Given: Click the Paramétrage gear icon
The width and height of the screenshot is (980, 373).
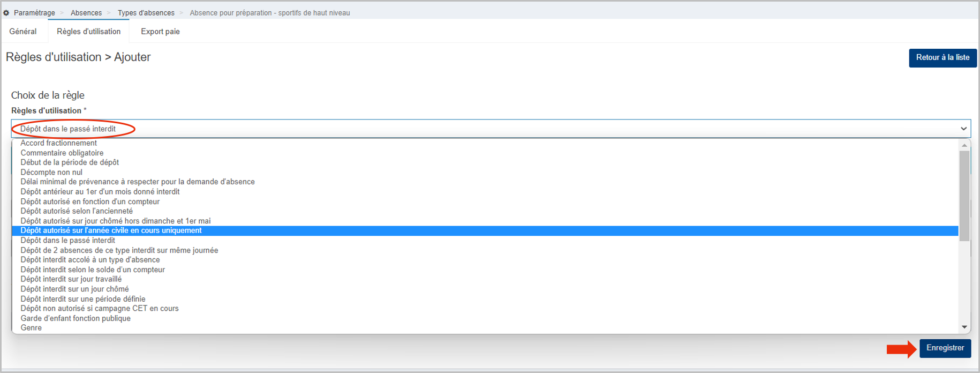Looking at the screenshot, I should 6,13.
